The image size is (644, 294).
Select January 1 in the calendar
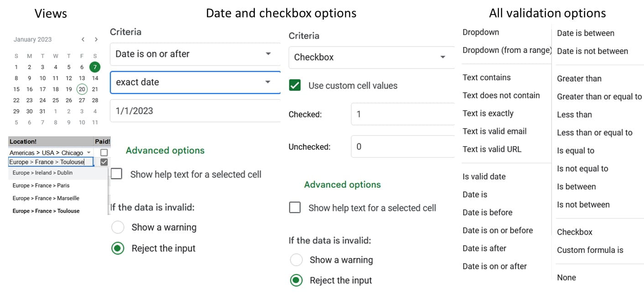click(16, 67)
